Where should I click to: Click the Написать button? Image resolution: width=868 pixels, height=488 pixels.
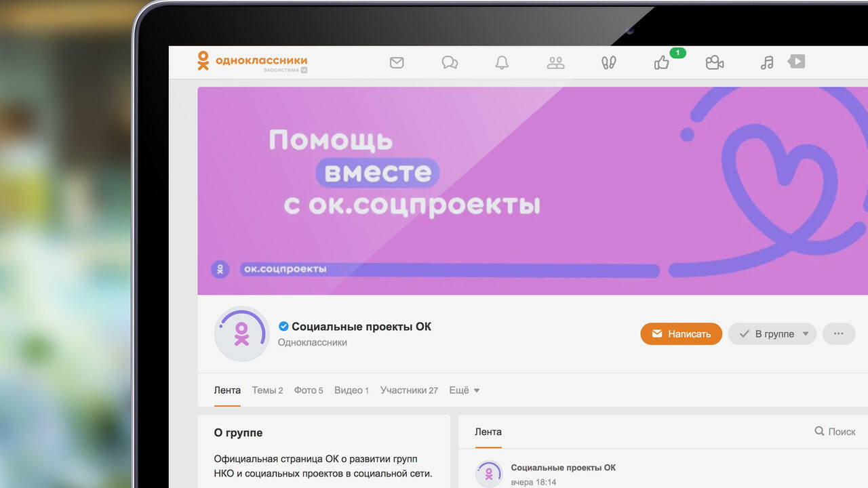click(x=681, y=333)
